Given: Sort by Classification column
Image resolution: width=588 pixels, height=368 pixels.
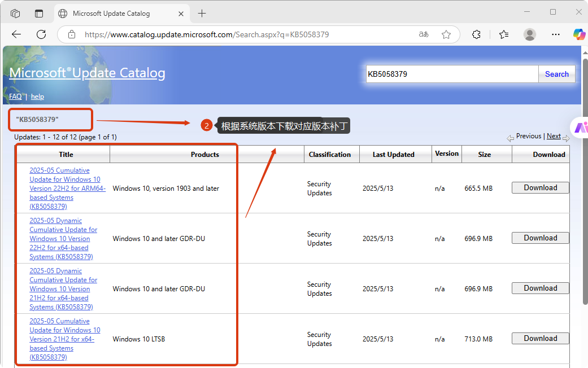Looking at the screenshot, I should 330,155.
